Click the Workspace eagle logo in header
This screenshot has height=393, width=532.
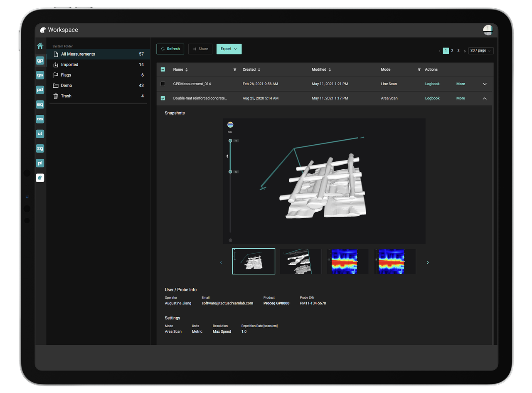pyautogui.click(x=43, y=30)
